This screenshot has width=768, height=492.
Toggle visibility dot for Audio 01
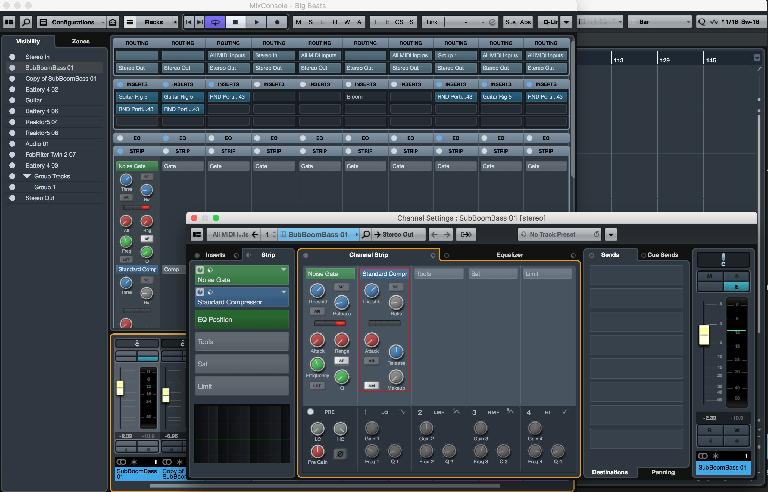(x=12, y=144)
